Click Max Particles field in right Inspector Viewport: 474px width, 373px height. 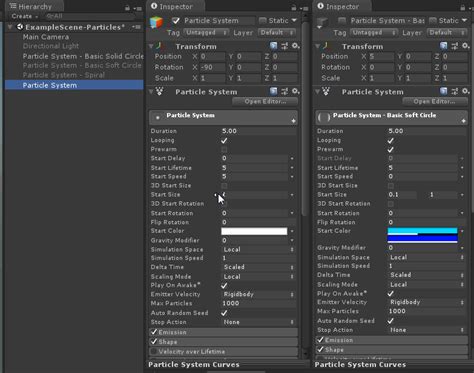point(427,311)
